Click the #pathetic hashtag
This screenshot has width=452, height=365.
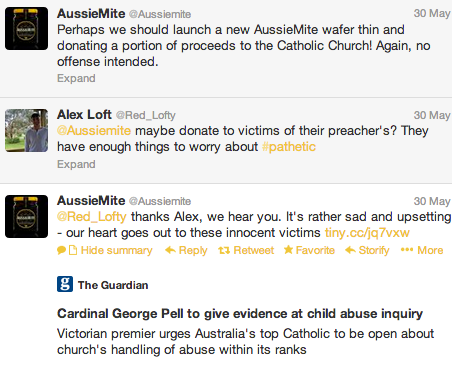pos(289,147)
